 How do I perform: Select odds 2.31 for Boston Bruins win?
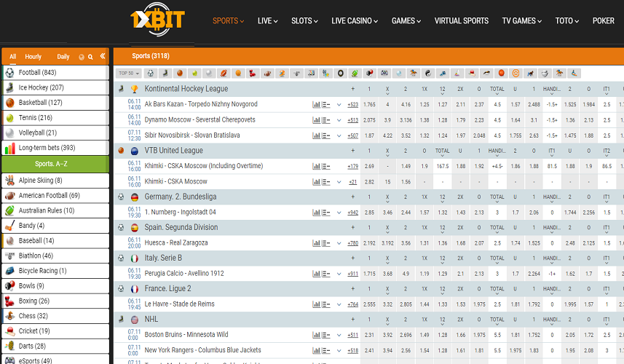[x=369, y=335]
